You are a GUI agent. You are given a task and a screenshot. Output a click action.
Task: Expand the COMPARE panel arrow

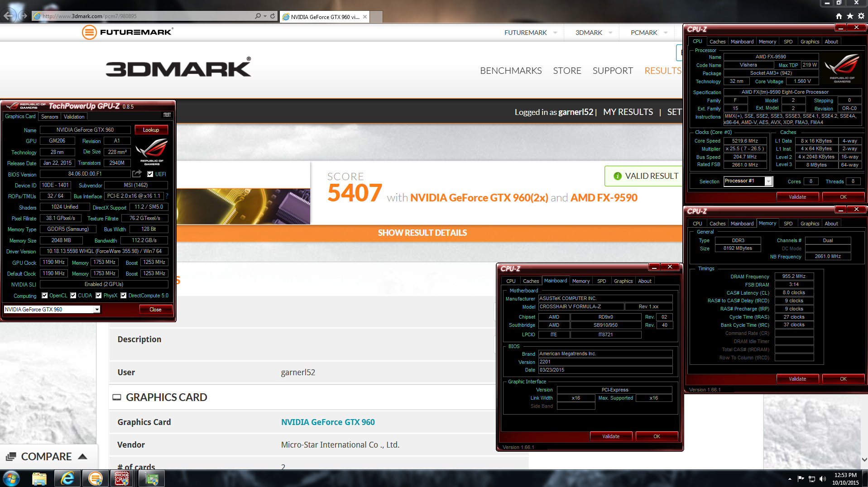pos(83,457)
